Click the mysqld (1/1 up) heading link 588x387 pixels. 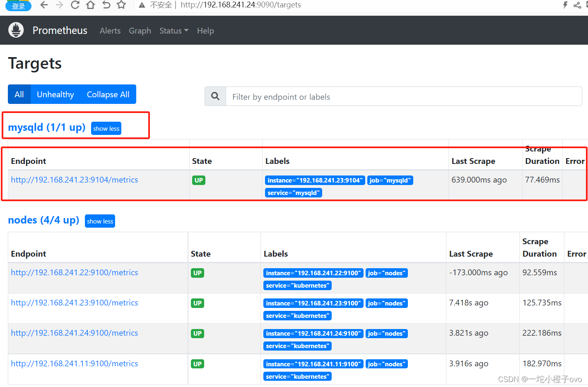tap(47, 127)
